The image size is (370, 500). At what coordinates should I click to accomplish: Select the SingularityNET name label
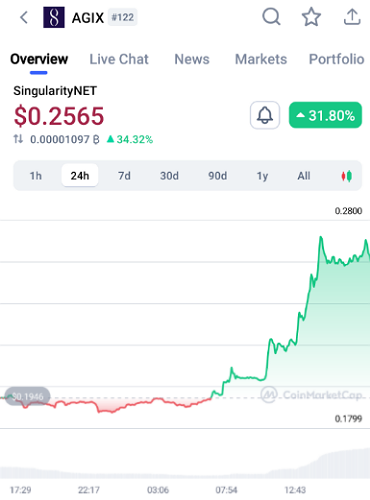(55, 91)
